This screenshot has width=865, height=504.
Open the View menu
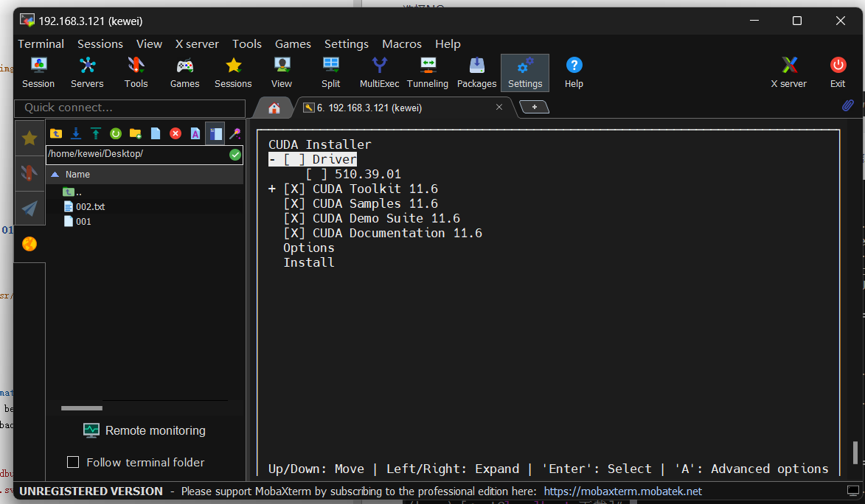tap(149, 44)
